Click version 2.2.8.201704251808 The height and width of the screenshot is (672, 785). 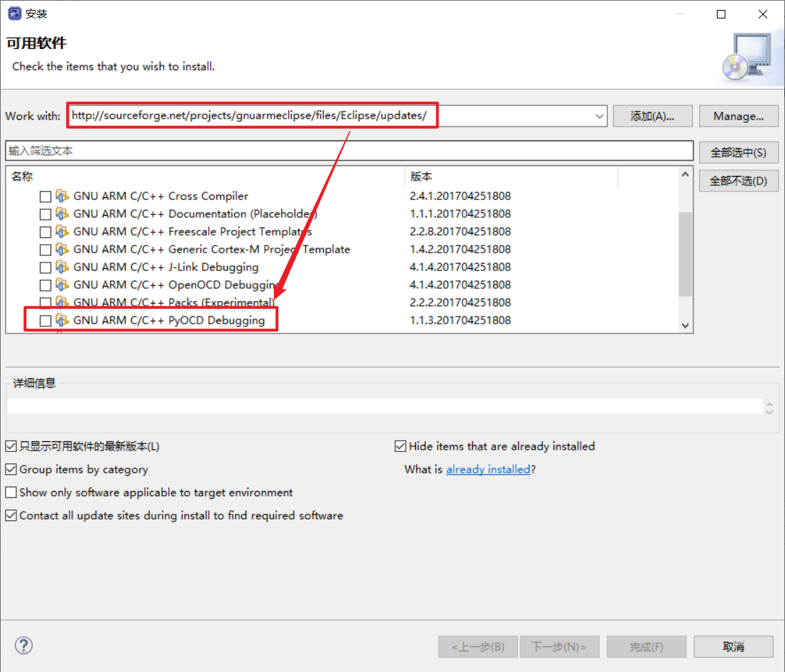pyautogui.click(x=460, y=231)
